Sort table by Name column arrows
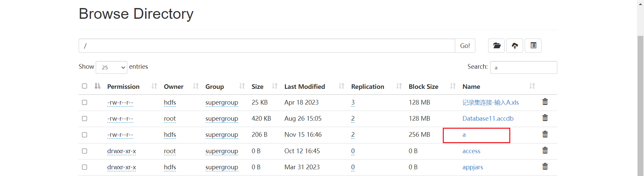This screenshot has width=644, height=176. (x=532, y=86)
